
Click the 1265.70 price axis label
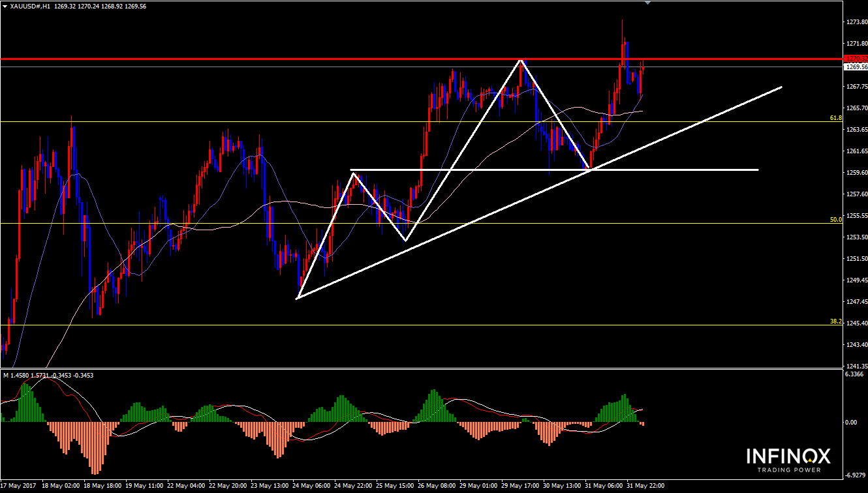[856, 108]
